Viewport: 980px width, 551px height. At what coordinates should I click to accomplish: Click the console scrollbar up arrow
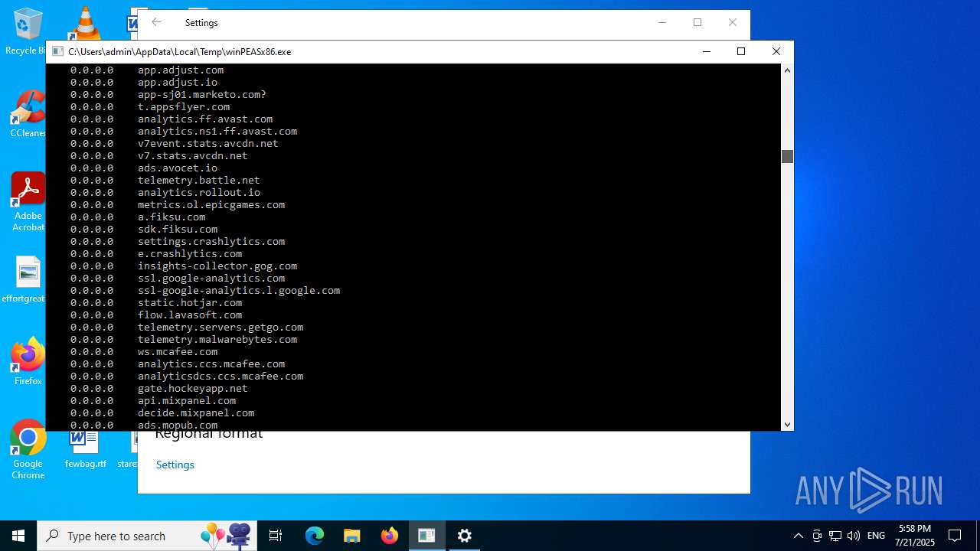[787, 70]
